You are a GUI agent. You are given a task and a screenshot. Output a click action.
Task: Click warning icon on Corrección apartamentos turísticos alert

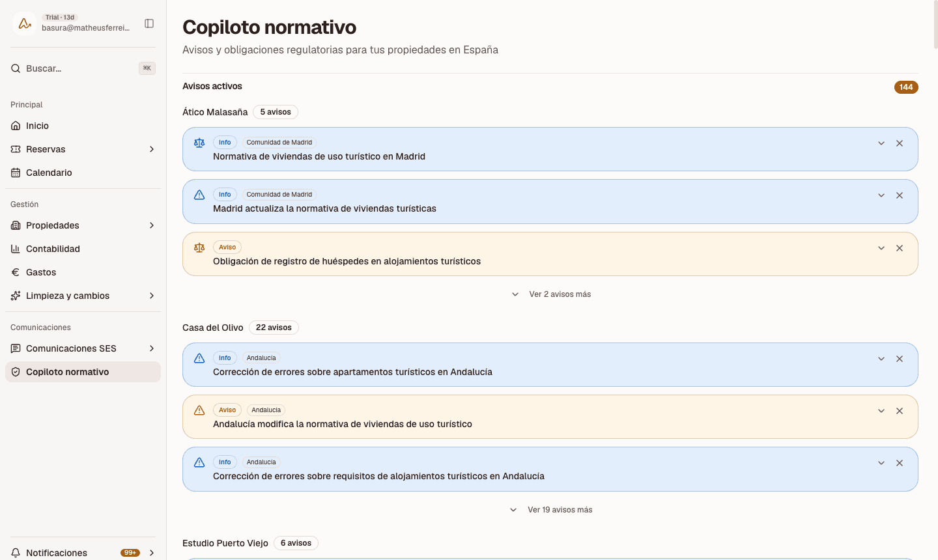[199, 358]
